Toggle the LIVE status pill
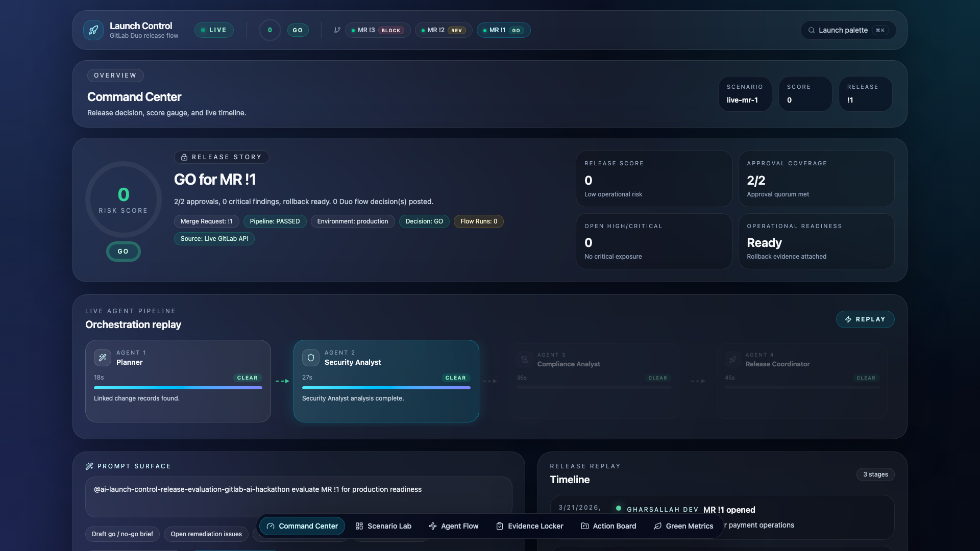This screenshot has width=980, height=551. click(214, 30)
